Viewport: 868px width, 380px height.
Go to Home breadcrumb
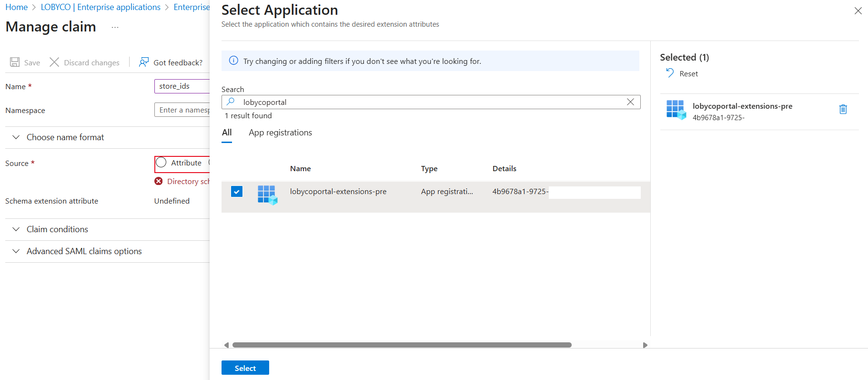[17, 7]
